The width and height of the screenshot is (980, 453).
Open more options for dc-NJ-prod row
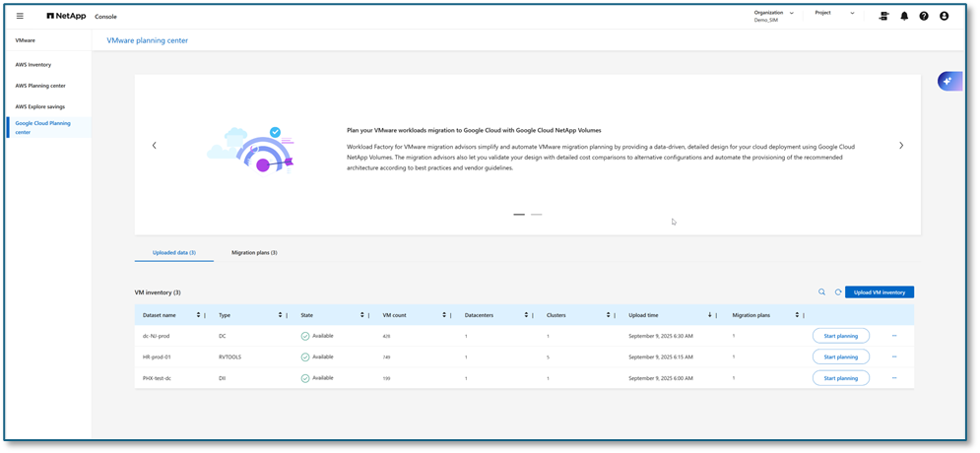click(894, 336)
